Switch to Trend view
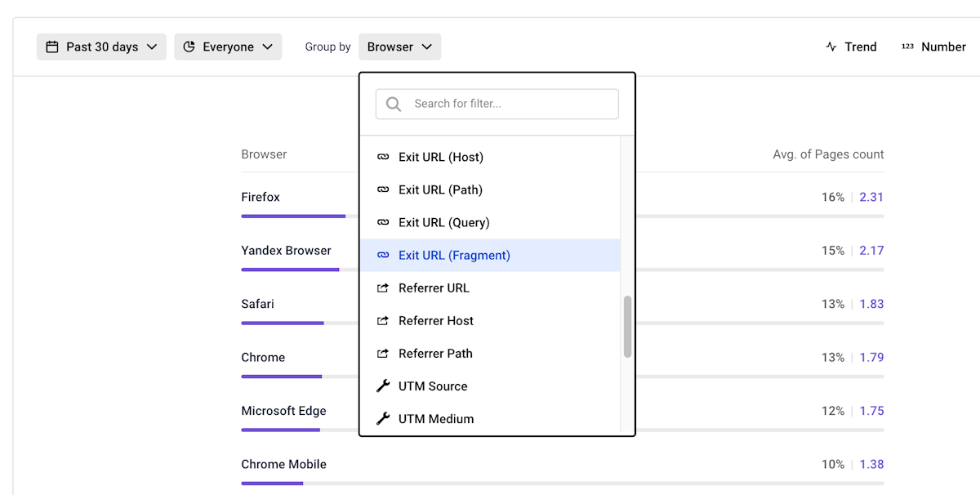The image size is (980, 495). 851,47
